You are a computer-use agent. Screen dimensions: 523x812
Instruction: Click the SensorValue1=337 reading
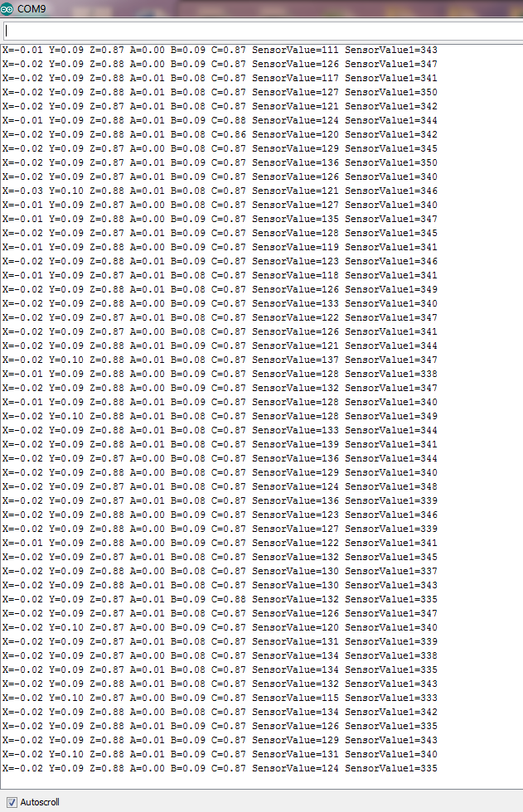(x=391, y=571)
